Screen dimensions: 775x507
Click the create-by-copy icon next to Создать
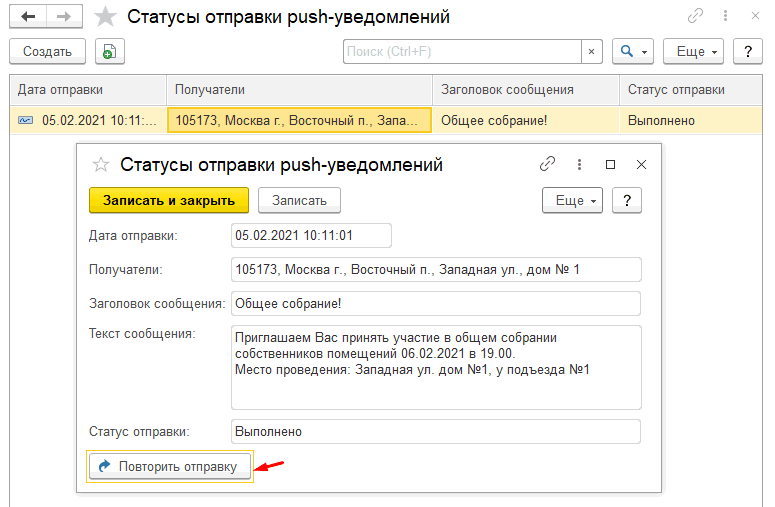[x=110, y=51]
